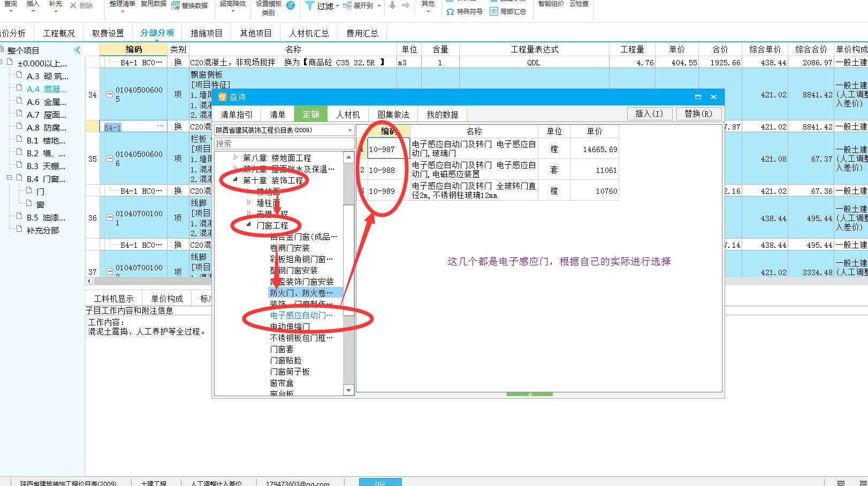Click the 云检查 toolbar button
The width and height of the screenshot is (868, 486).
[579, 4]
